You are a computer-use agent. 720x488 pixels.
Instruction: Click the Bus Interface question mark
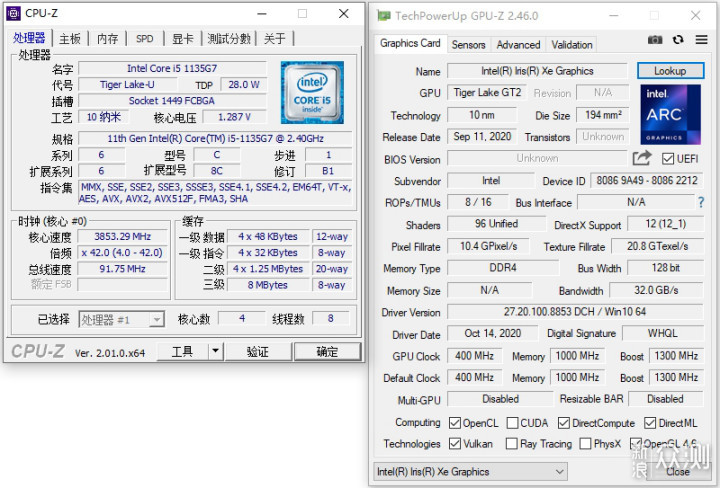point(701,202)
